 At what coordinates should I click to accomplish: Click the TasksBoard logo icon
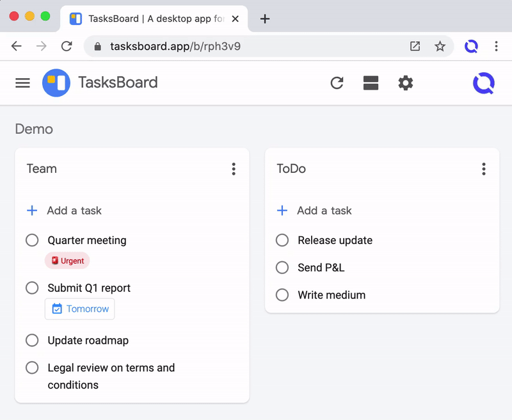coord(56,83)
